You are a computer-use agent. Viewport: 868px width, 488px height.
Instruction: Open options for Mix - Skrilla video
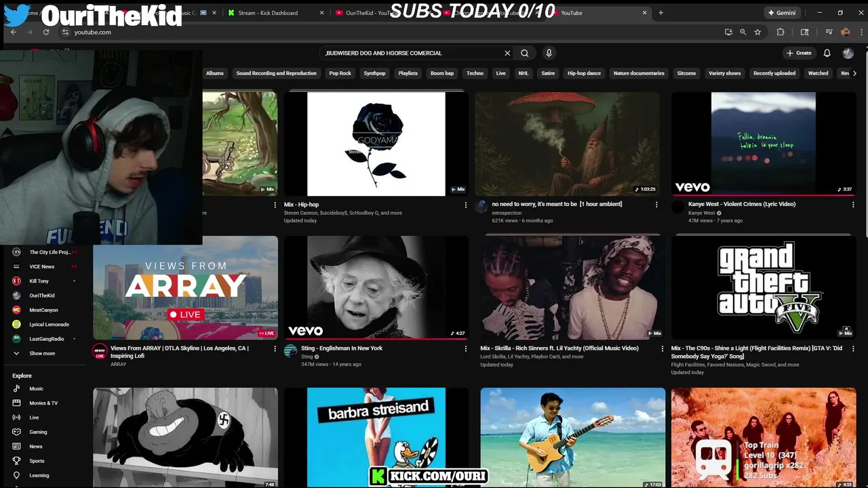click(663, 348)
